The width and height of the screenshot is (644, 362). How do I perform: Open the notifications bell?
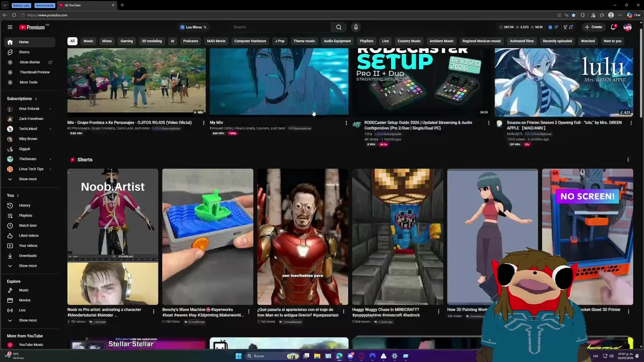tap(613, 27)
